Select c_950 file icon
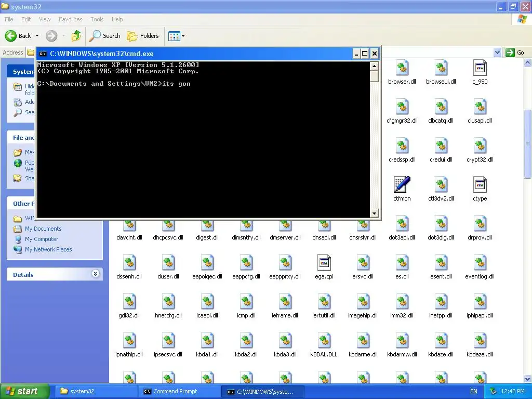The height and width of the screenshot is (399, 532). 480,68
